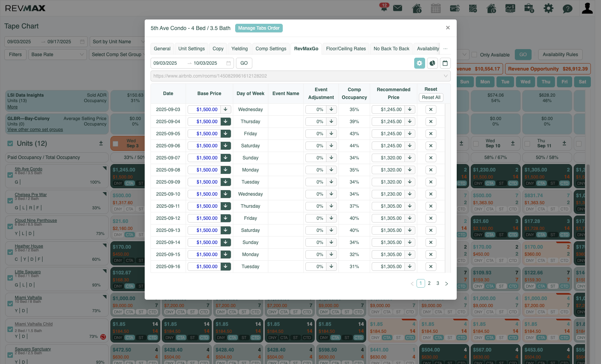This screenshot has width=601, height=364.
Task: Open the header settings gear icon
Action: pyautogui.click(x=548, y=8)
